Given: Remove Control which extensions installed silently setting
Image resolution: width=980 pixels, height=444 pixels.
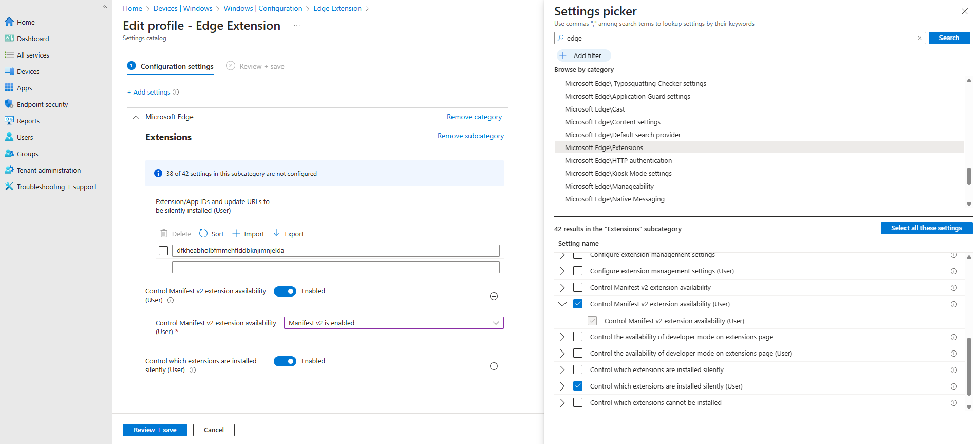Looking at the screenshot, I should pos(494,366).
